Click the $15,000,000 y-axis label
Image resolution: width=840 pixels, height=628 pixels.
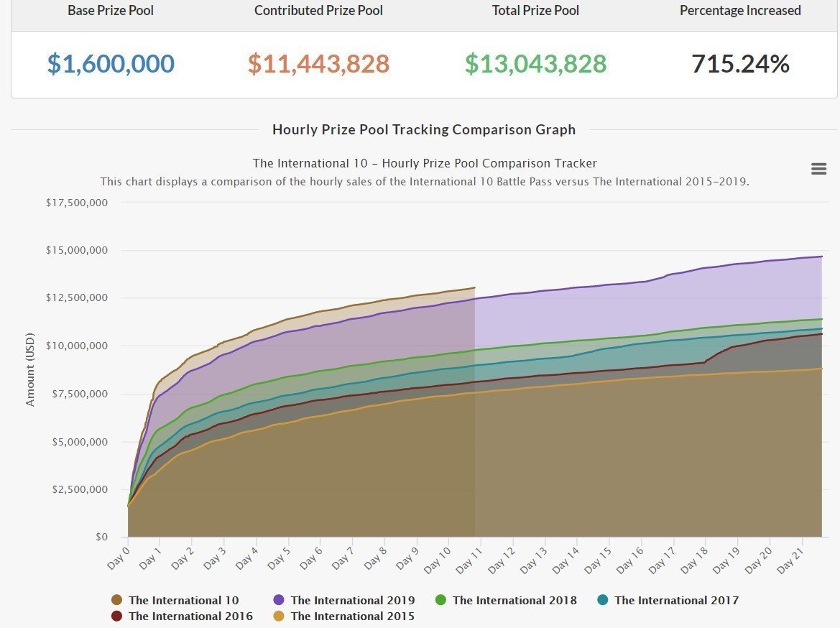click(77, 250)
